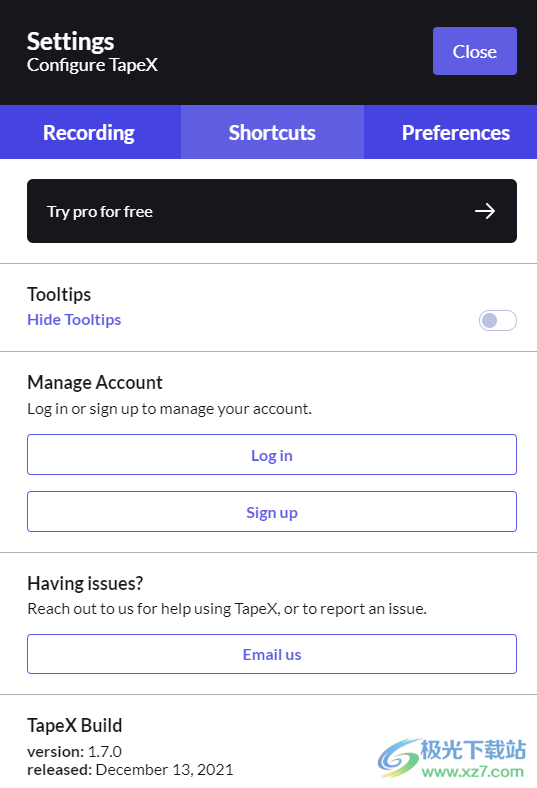The height and width of the screenshot is (788, 537).
Task: Click the Log in button
Action: tap(272, 454)
